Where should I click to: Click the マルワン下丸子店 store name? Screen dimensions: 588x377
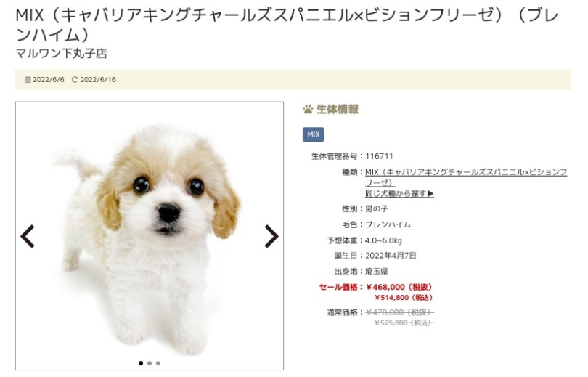pos(62,53)
